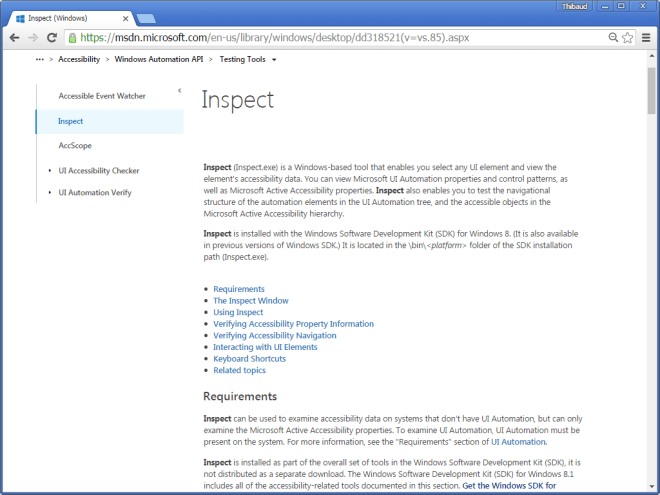Click the breadcrumb ellipsis to show parents
Image resolution: width=660 pixels, height=495 pixels.
click(40, 60)
